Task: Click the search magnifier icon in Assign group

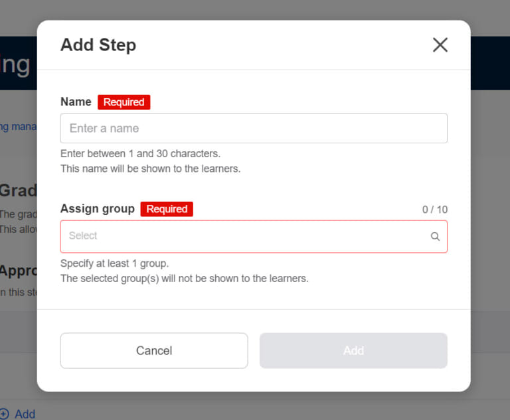Action: point(435,236)
